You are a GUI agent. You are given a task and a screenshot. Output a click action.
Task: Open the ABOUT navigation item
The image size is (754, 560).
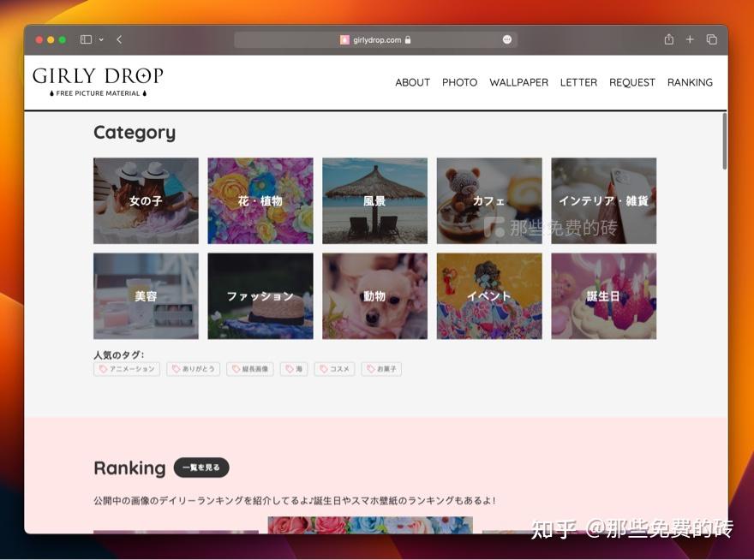coord(412,82)
